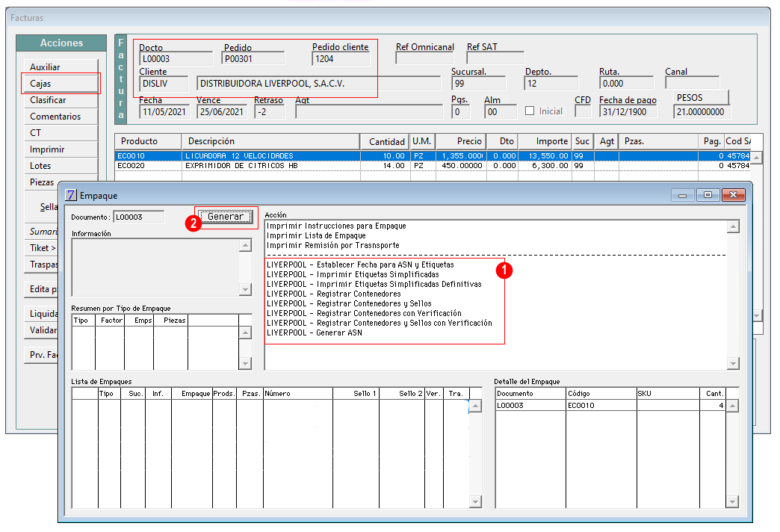
Task: Close the Empaque window
Action: (x=733, y=195)
